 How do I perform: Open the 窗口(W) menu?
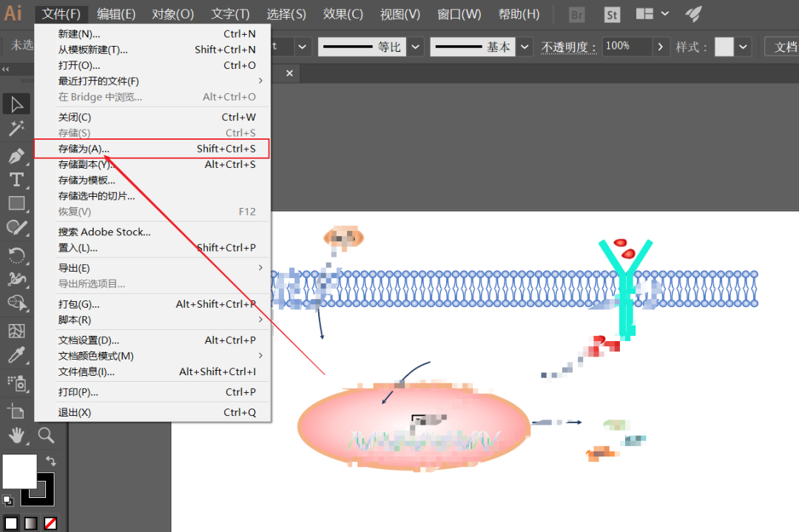[x=459, y=14]
